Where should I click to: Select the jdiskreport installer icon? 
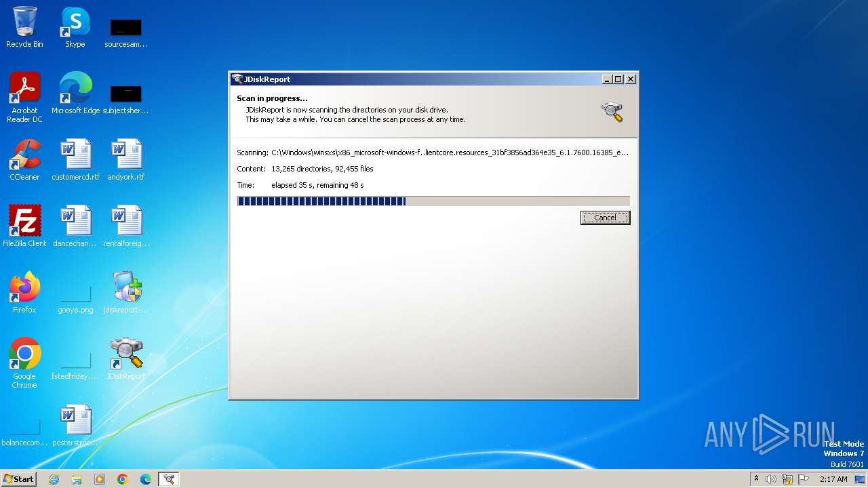126,293
